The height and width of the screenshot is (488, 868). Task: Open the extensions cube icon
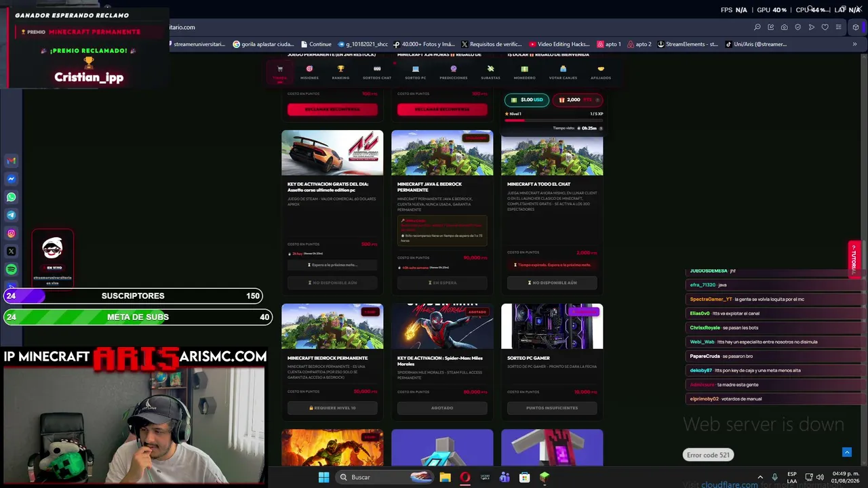[856, 27]
